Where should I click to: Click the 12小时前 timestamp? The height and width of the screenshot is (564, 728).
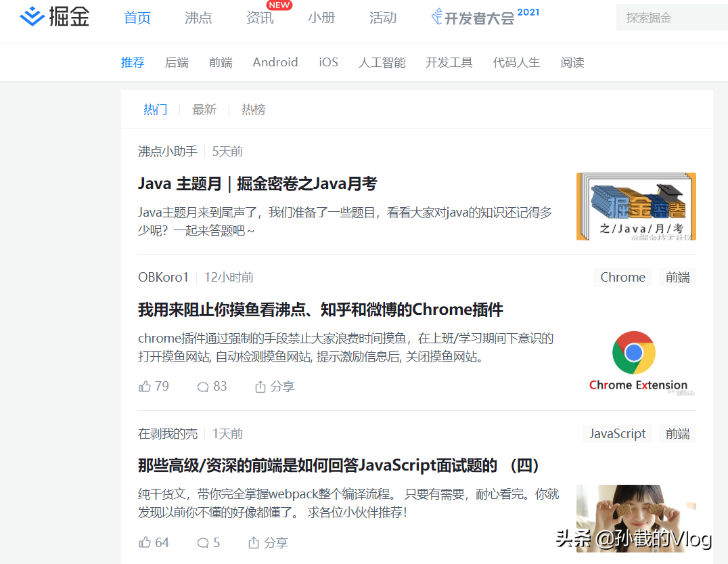[x=229, y=278]
